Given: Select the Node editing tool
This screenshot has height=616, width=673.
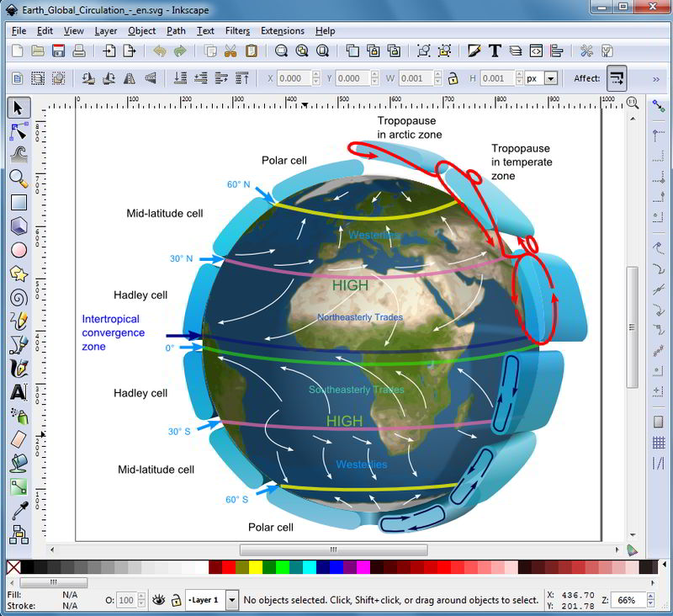Looking at the screenshot, I should coord(17,131).
